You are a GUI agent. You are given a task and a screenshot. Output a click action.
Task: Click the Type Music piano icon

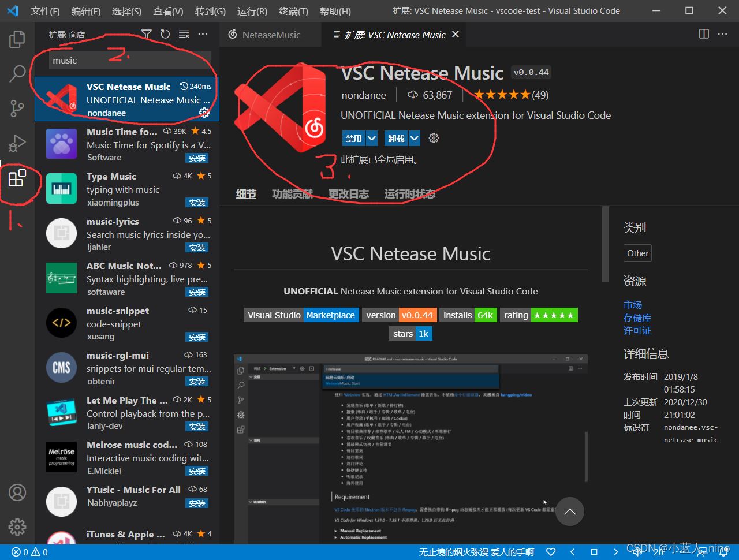click(x=62, y=188)
